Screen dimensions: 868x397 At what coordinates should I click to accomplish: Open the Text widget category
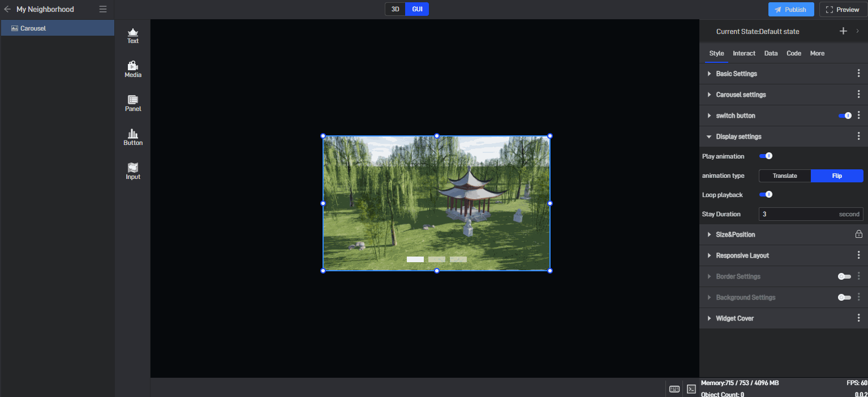coord(133,36)
